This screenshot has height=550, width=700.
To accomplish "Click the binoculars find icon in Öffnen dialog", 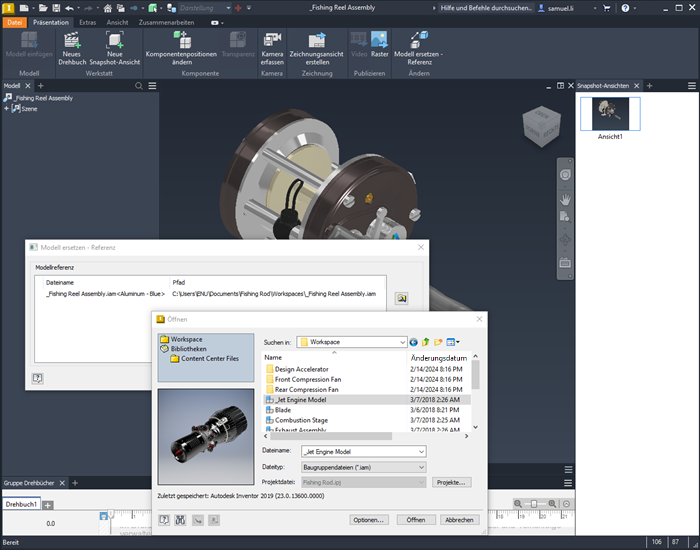I will pyautogui.click(x=182, y=520).
